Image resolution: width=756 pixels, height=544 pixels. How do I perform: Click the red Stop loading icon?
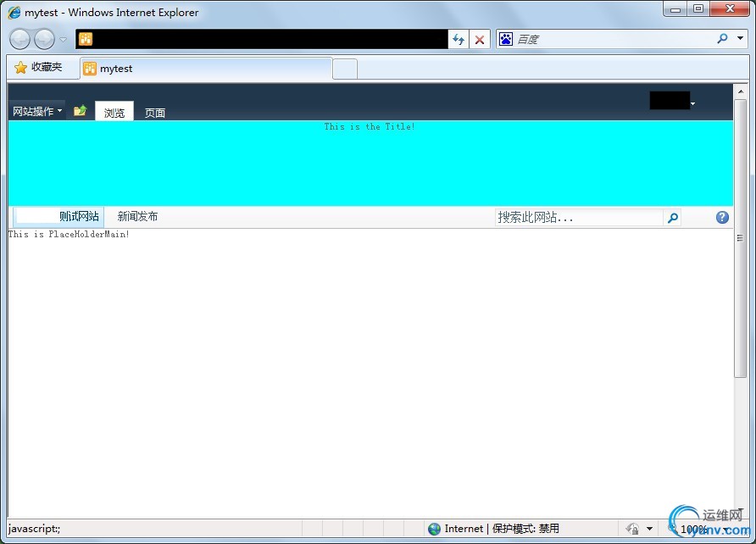point(480,40)
